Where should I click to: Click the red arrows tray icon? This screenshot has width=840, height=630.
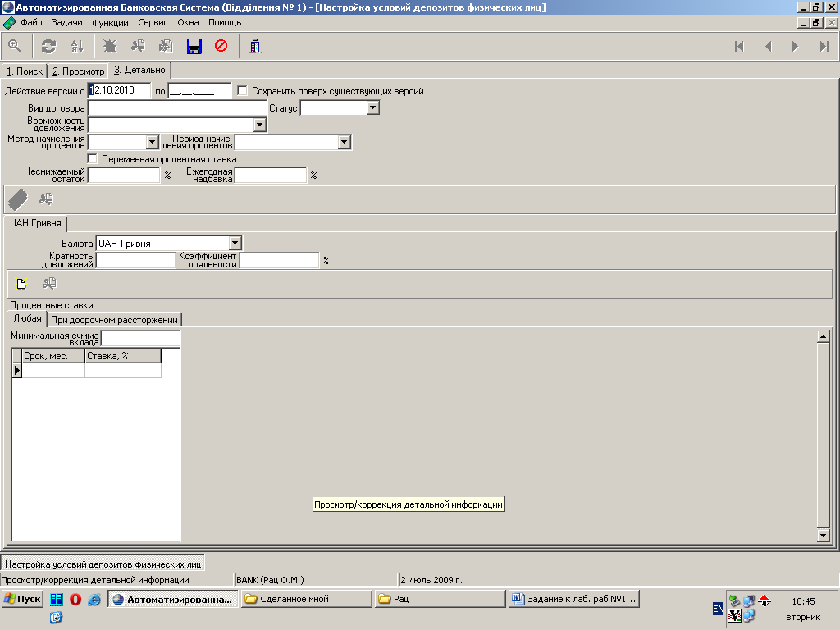[x=765, y=601]
